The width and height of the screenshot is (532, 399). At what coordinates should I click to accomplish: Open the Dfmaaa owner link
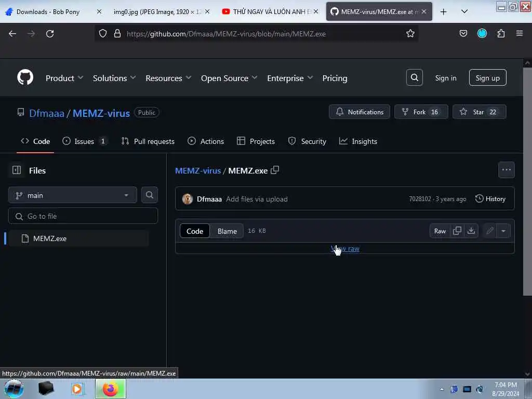pos(46,113)
